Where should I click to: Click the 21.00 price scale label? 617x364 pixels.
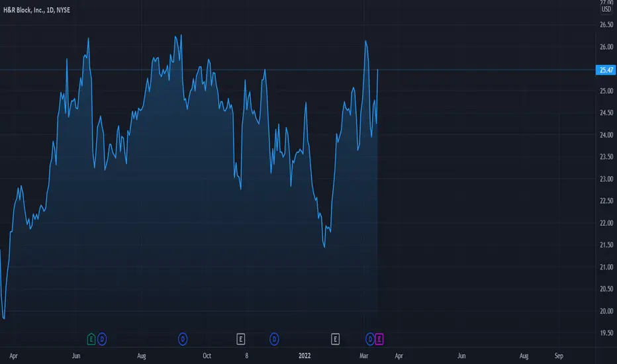(606, 267)
